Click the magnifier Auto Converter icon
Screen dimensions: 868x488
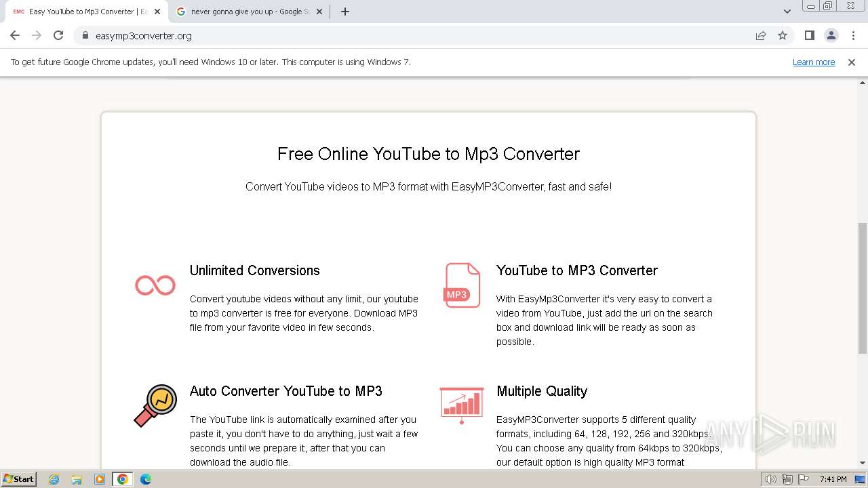coord(155,405)
